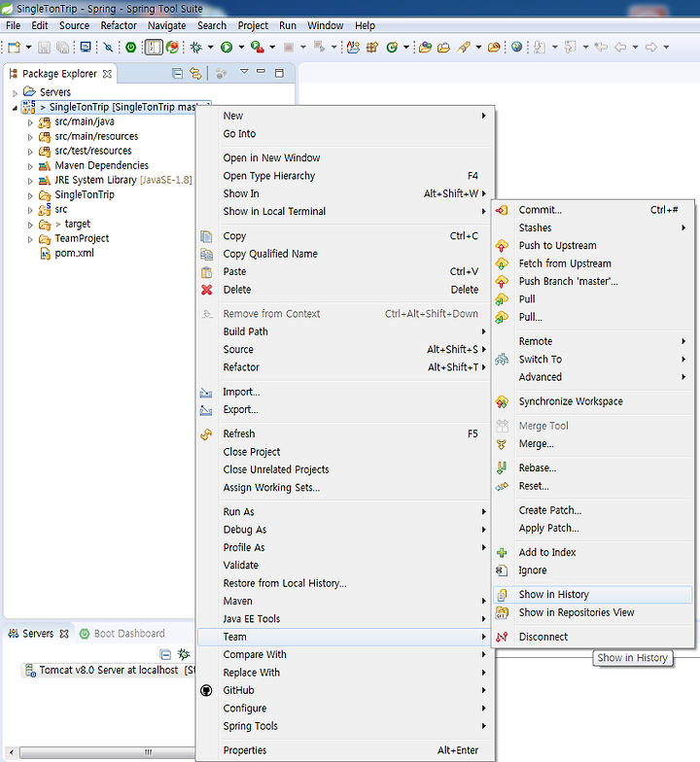700x762 pixels.
Task: Select the Package Explorer tab
Action: [x=60, y=74]
